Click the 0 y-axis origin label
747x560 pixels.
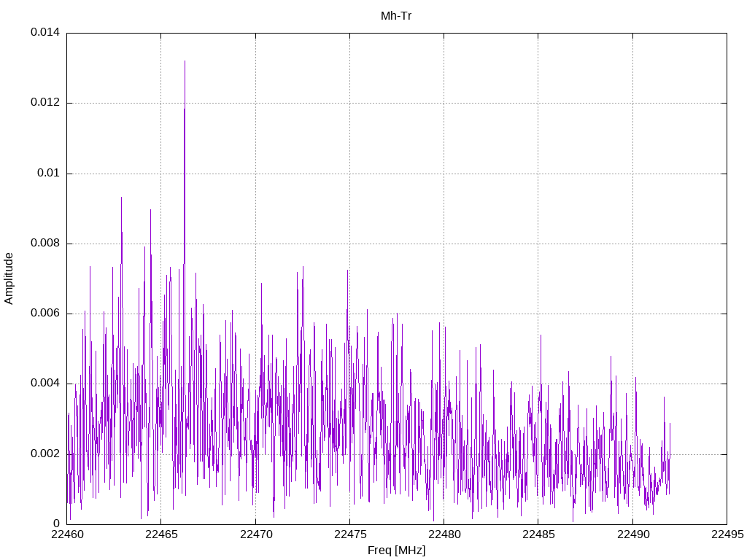(x=56, y=524)
